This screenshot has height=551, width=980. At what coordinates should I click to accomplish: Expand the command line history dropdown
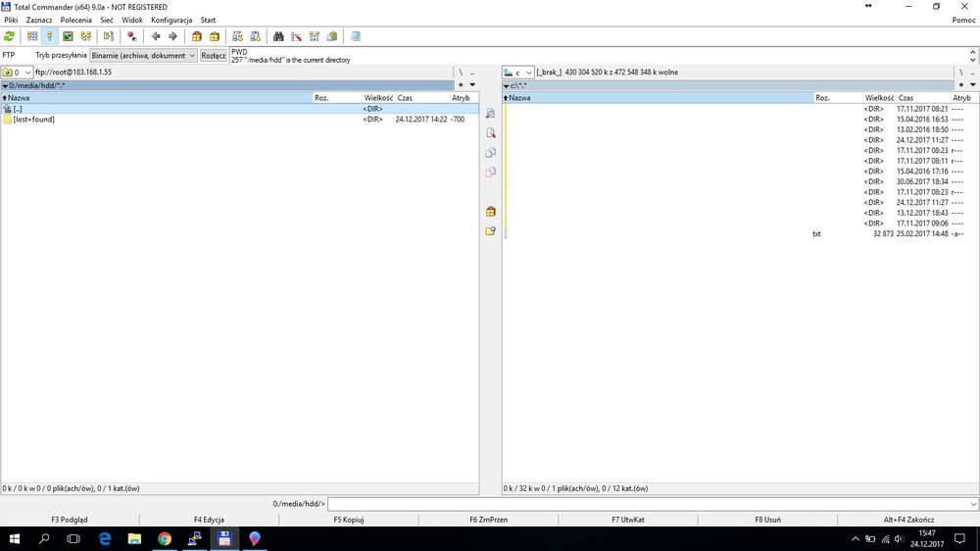(x=972, y=504)
